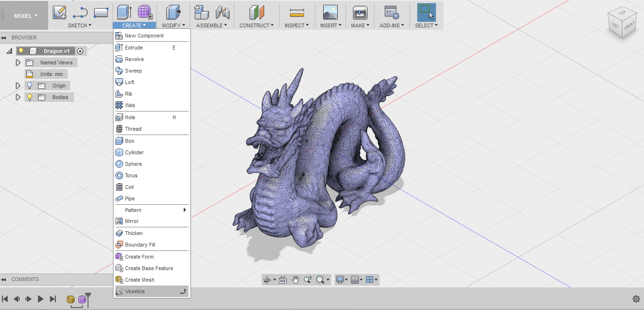Activate the Dragon v1 component radio button
644x310 pixels.
click(x=80, y=51)
